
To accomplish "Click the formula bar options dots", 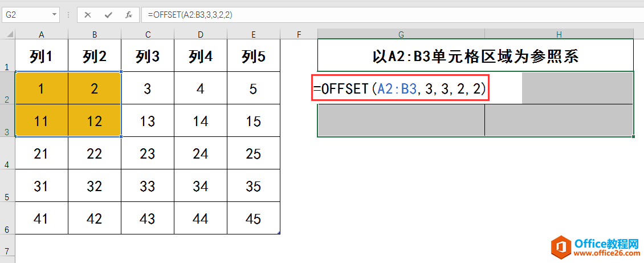I will click(x=68, y=15).
